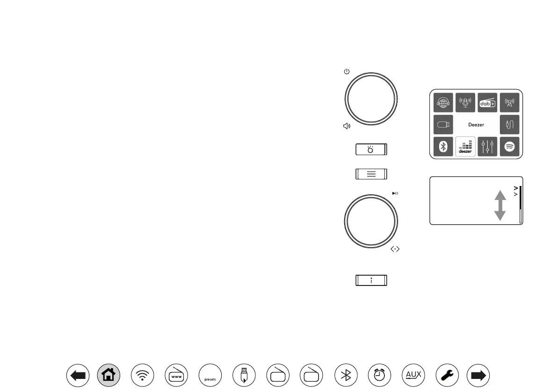Click the upper power volume knob
The image size is (557, 392).
[371, 99]
